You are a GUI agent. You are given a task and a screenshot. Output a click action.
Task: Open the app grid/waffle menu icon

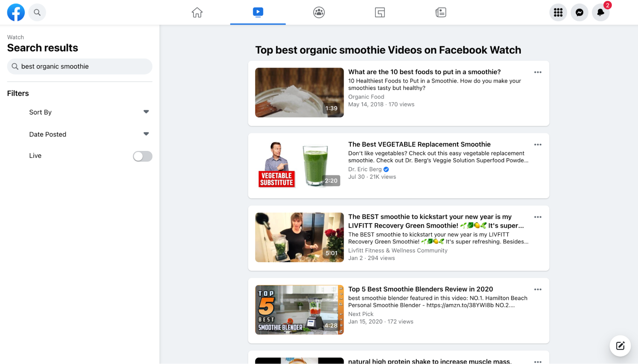tap(559, 12)
